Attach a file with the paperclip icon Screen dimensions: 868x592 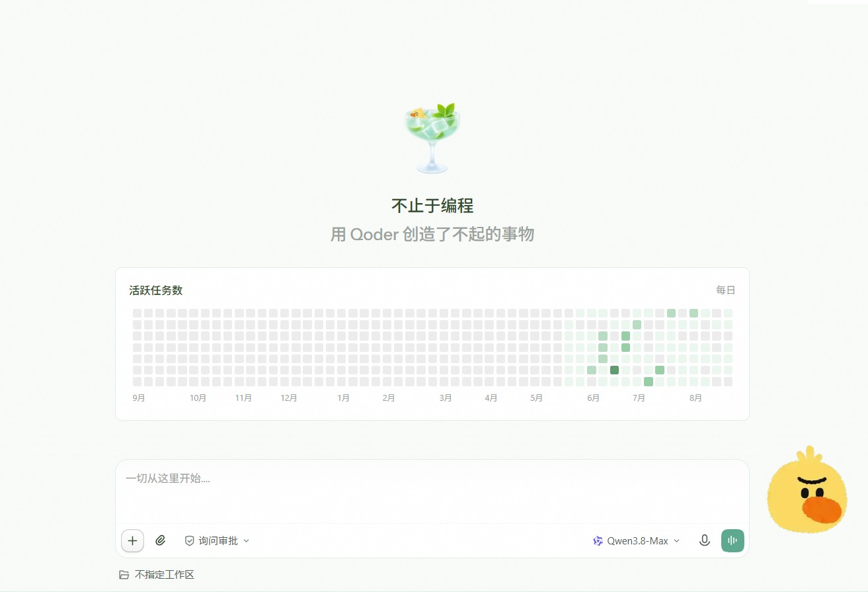(160, 540)
